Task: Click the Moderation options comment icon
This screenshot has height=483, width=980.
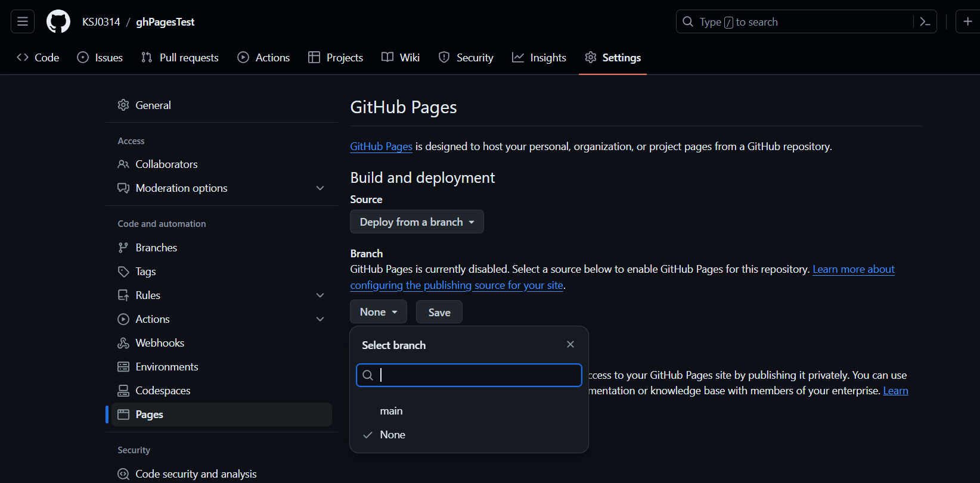Action: 123,188
